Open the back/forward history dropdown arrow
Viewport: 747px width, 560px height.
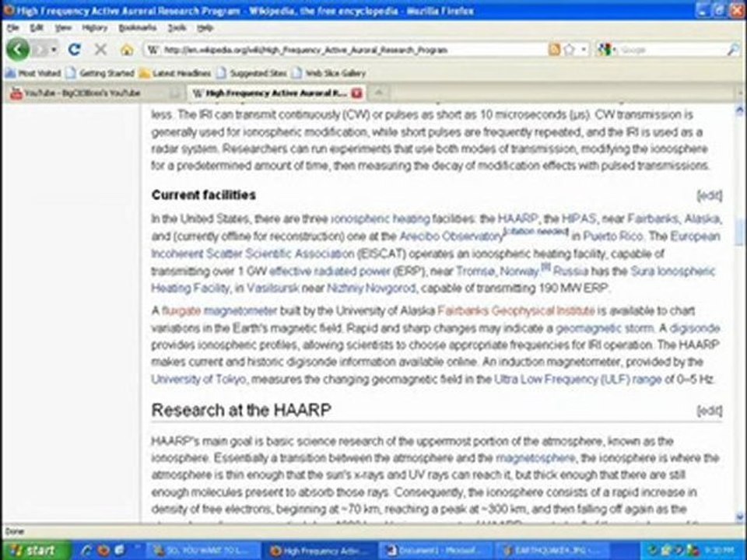pyautogui.click(x=54, y=50)
